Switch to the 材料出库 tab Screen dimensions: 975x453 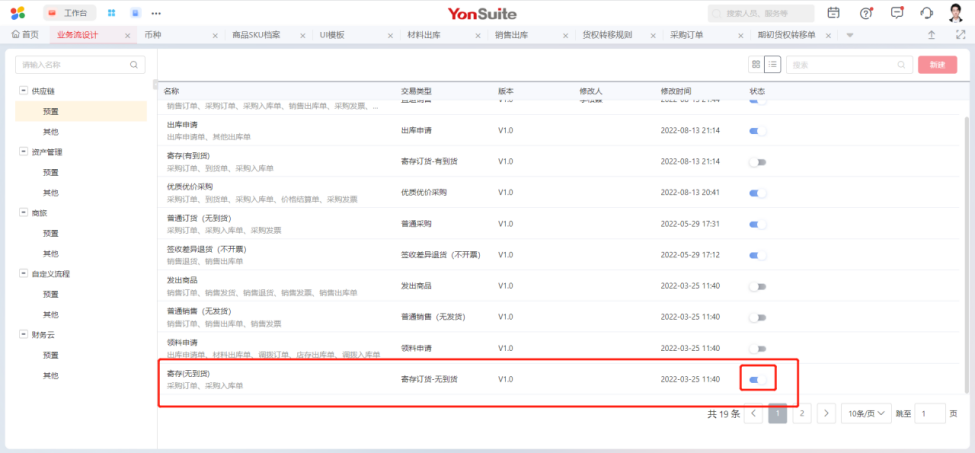424,34
